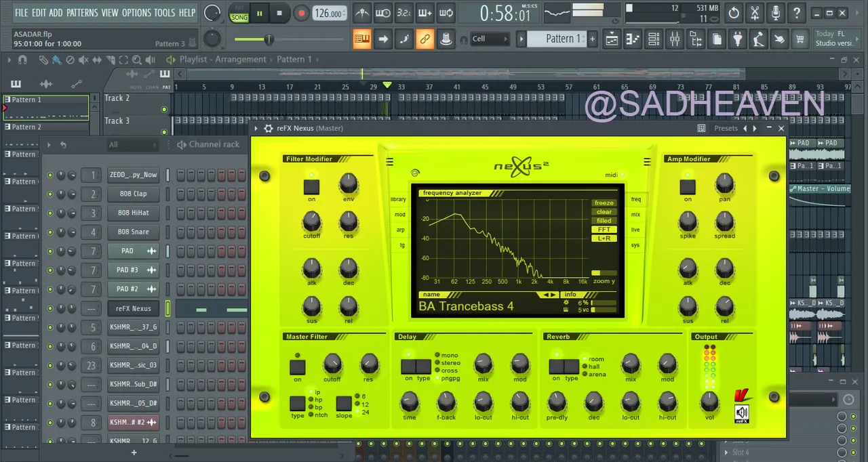Toggle the metronome icon
The width and height of the screenshot is (868, 462).
363,12
